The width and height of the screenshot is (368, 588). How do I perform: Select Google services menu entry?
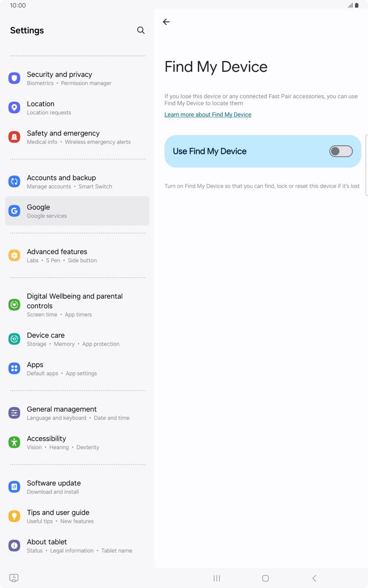click(77, 211)
